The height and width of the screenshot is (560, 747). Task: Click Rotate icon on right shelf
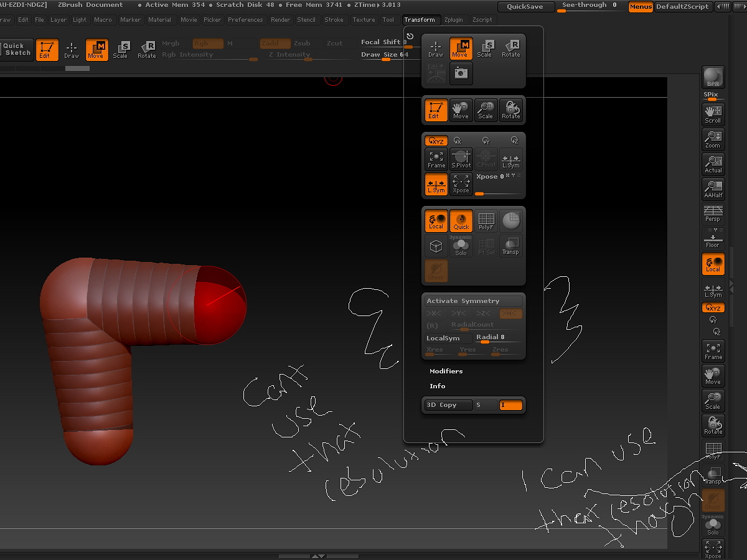(713, 426)
